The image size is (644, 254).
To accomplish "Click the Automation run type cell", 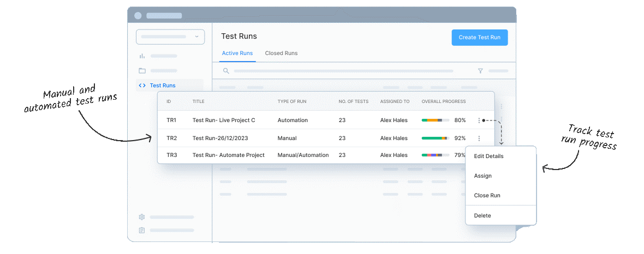I will coord(293,120).
